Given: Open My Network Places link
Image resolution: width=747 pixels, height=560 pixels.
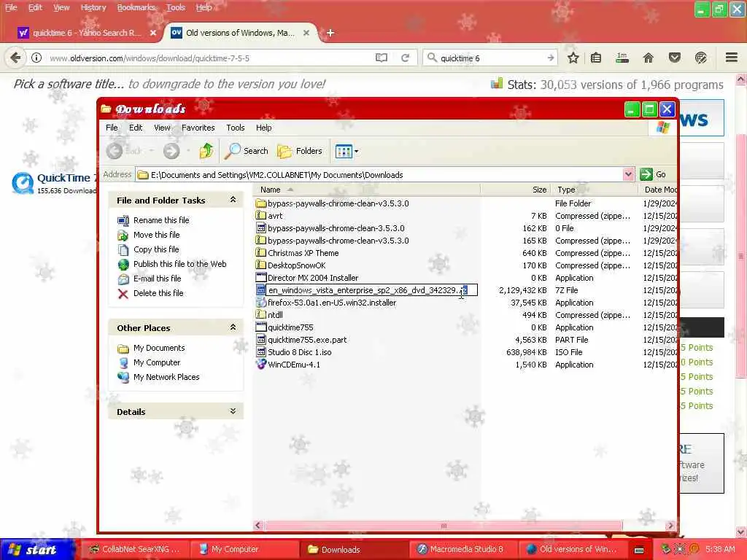Looking at the screenshot, I should (x=166, y=377).
